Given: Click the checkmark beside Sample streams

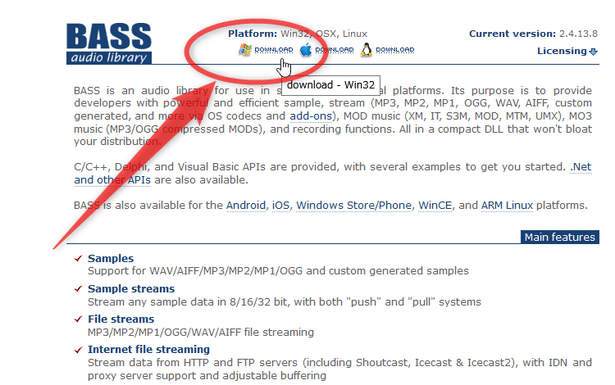Looking at the screenshot, I should point(78,289).
